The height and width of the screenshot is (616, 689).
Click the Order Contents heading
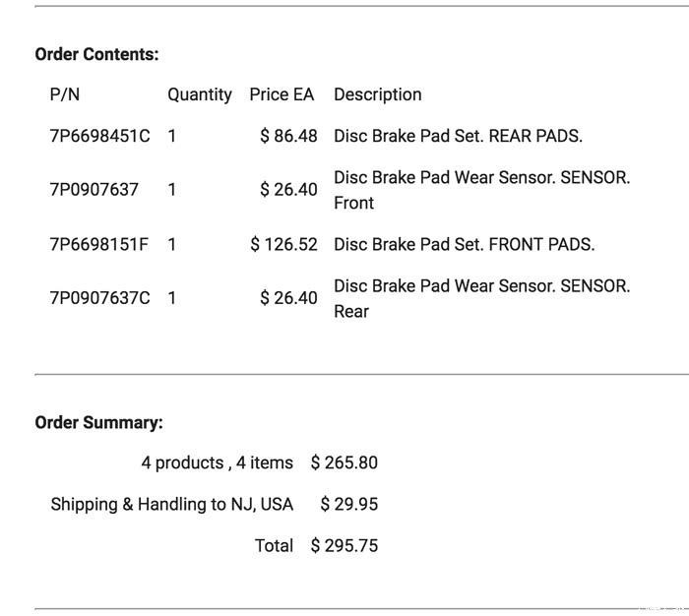pyautogui.click(x=96, y=54)
